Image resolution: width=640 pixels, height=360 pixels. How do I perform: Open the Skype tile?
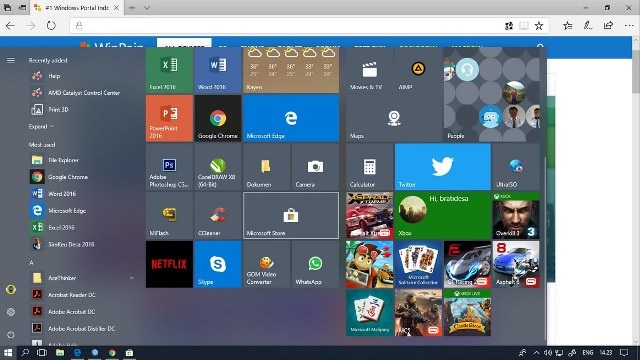pyautogui.click(x=218, y=264)
